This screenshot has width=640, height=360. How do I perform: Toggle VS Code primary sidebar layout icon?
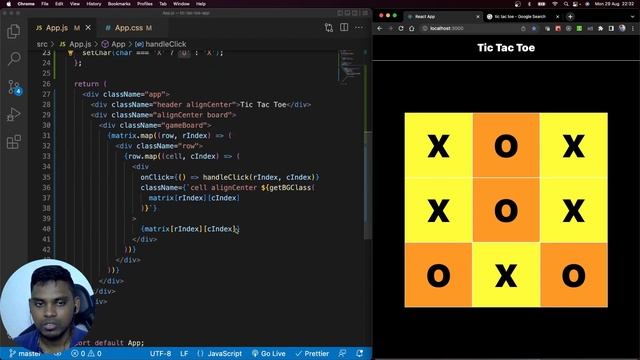point(340,13)
